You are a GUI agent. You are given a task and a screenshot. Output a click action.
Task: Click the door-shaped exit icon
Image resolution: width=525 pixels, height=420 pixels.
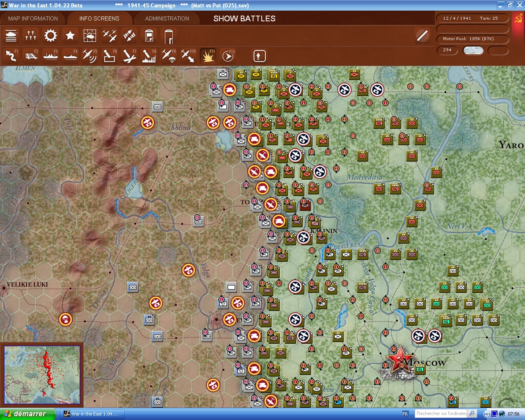click(169, 36)
